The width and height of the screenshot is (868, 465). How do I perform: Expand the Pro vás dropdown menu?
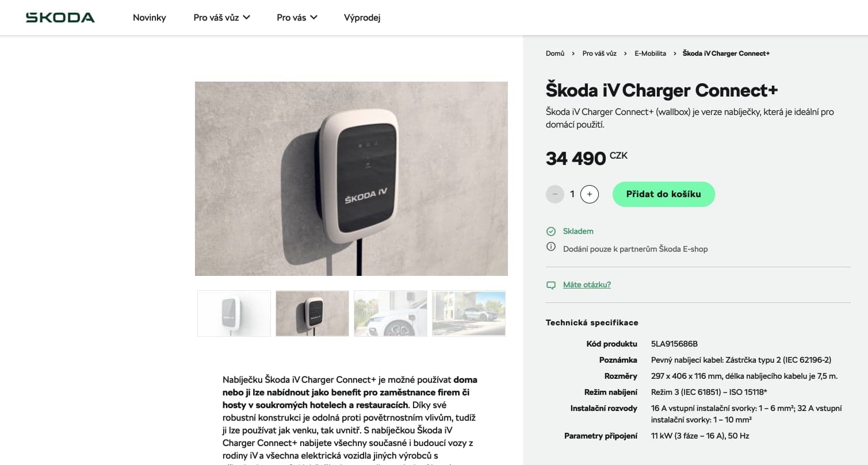[x=297, y=17]
